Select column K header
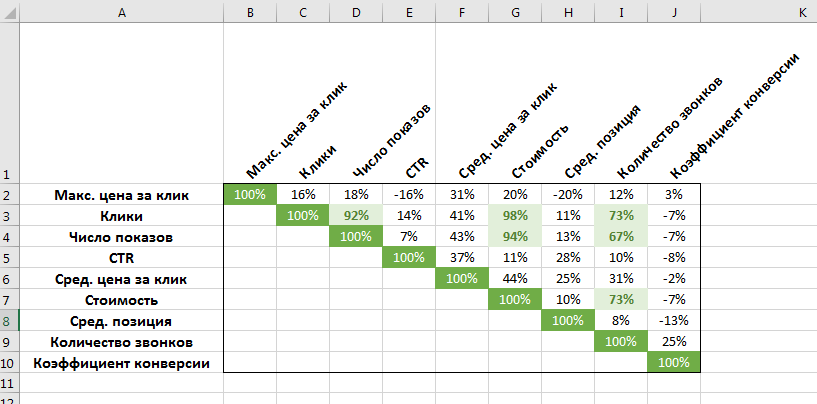 [802, 13]
